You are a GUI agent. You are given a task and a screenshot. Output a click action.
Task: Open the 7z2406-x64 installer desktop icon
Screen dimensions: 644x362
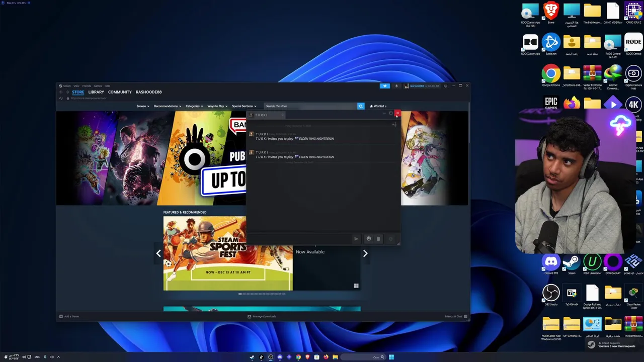tap(572, 295)
